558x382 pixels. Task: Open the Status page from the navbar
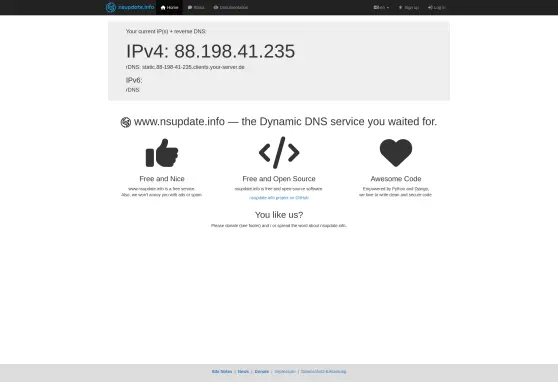pyautogui.click(x=196, y=7)
